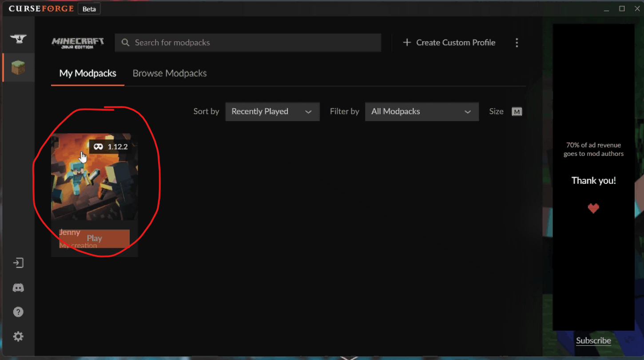Click the red heart in ad panel

[x=593, y=208]
